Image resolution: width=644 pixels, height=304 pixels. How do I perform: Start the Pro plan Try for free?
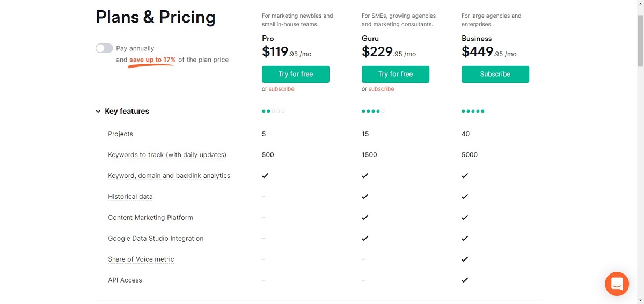296,74
